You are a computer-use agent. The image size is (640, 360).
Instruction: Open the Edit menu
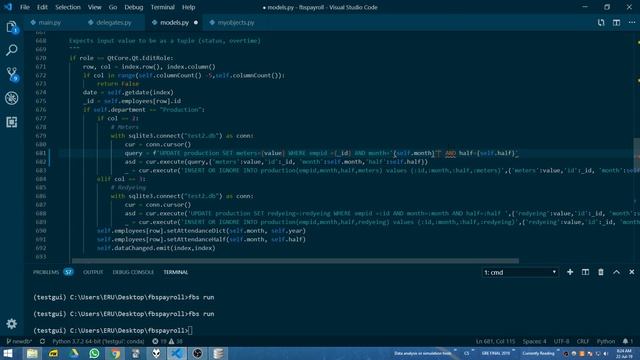click(x=42, y=7)
